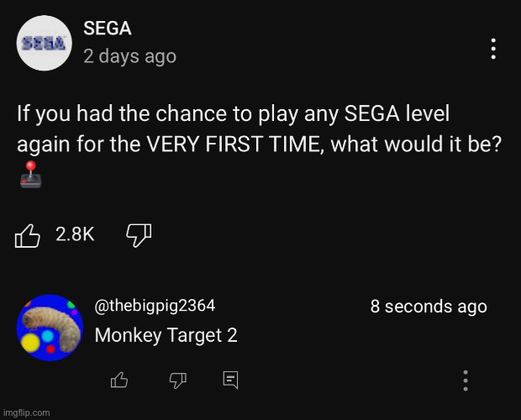The height and width of the screenshot is (420, 521).
Task: Like the Monkey Target 2 comment
Action: pos(119,381)
